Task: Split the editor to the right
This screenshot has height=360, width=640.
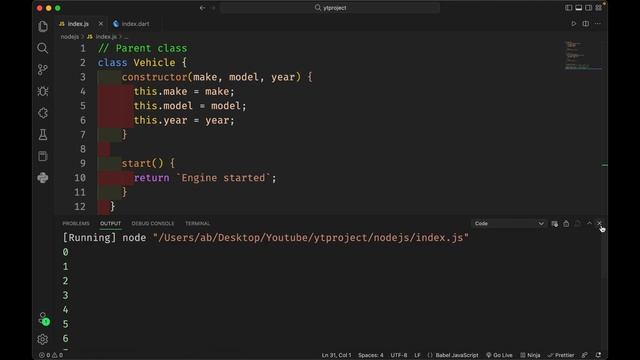Action: [x=586, y=24]
